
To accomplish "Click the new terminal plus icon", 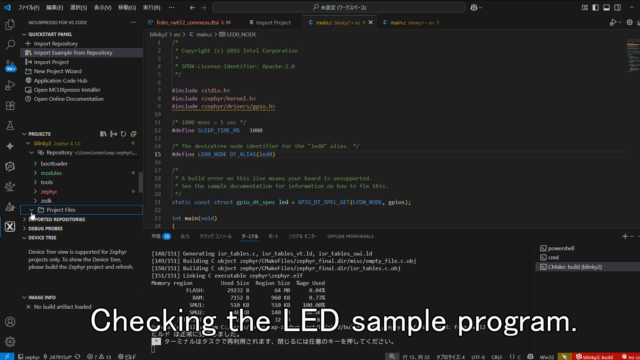I will (x=624, y=236).
